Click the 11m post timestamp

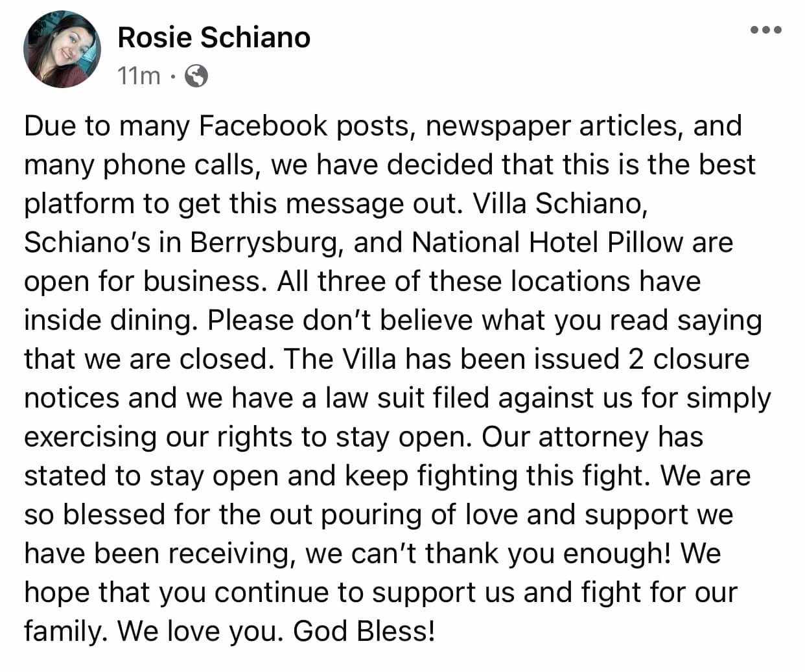pos(139,76)
